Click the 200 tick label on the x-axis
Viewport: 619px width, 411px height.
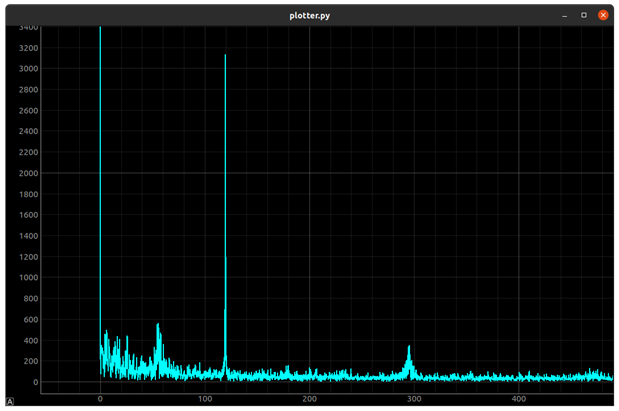[x=309, y=399]
